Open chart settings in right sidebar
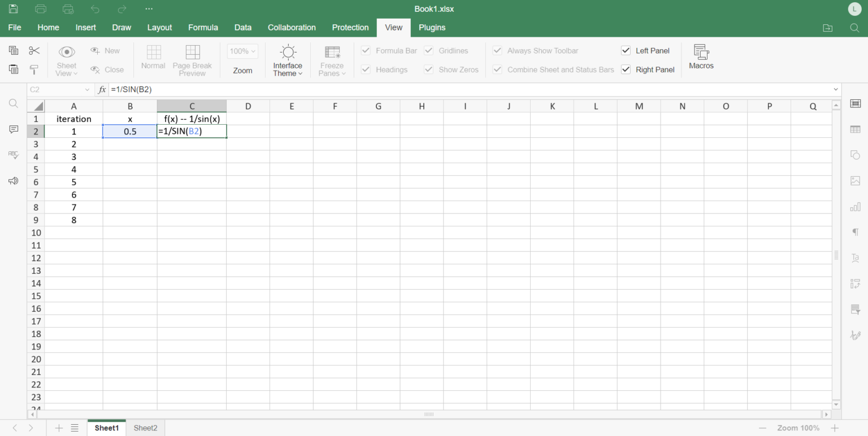Viewport: 868px width, 436px height. point(855,207)
